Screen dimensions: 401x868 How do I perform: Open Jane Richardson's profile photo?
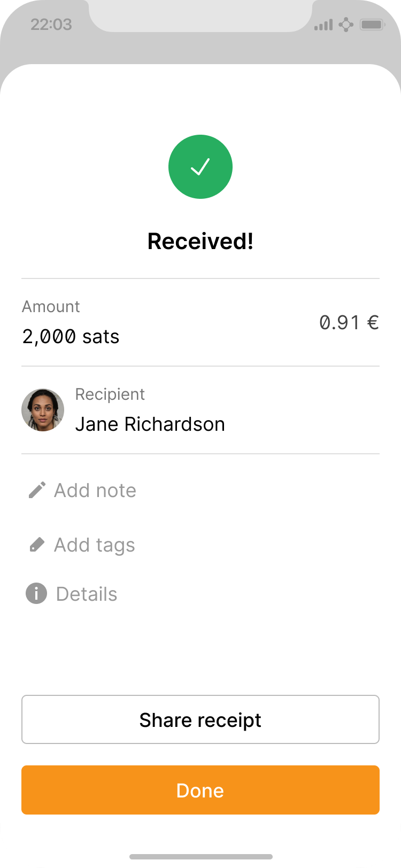[x=43, y=410]
